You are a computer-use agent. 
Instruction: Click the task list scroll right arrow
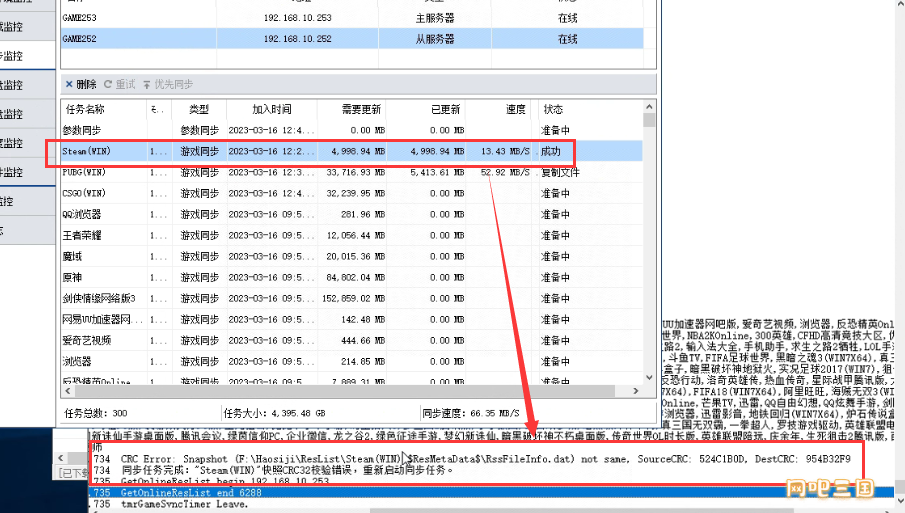coord(636,391)
